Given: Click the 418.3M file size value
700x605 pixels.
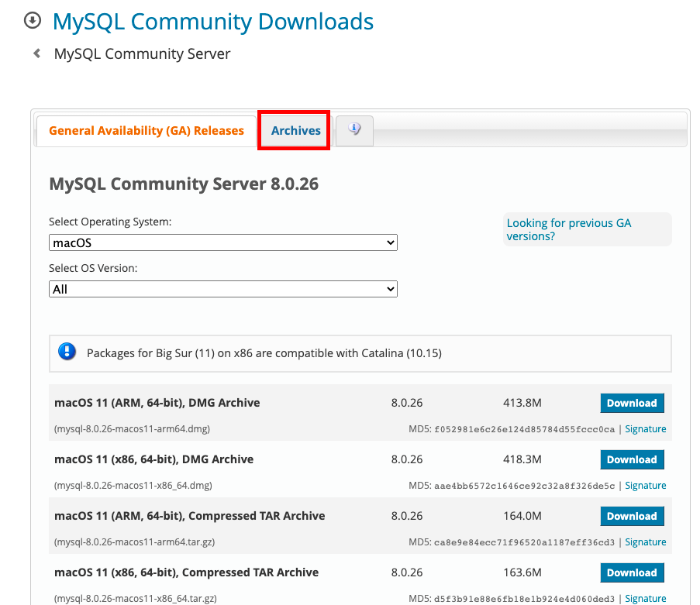Looking at the screenshot, I should [x=522, y=459].
